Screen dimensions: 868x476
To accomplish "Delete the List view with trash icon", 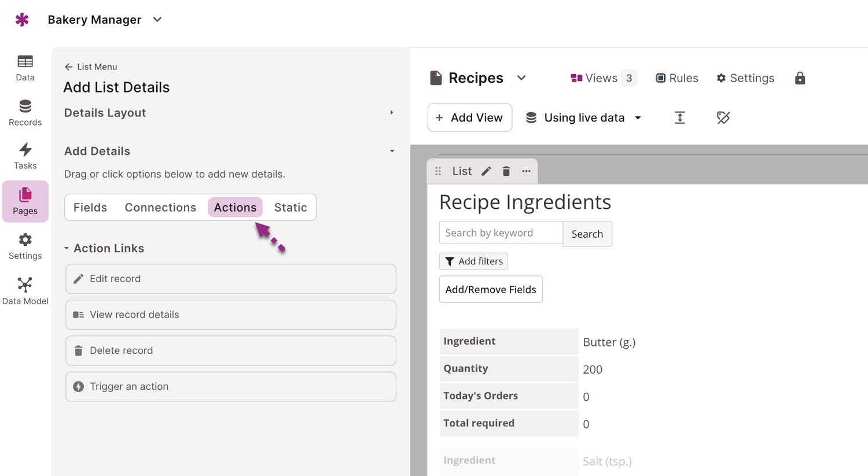I will (x=506, y=171).
